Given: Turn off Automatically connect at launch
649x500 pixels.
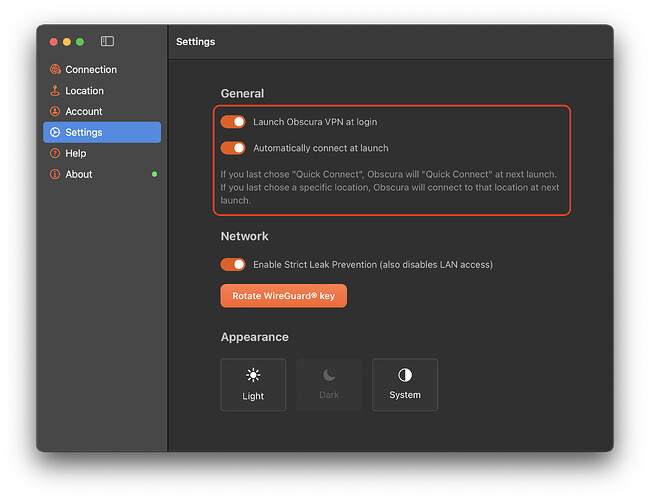Looking at the screenshot, I should tap(233, 148).
